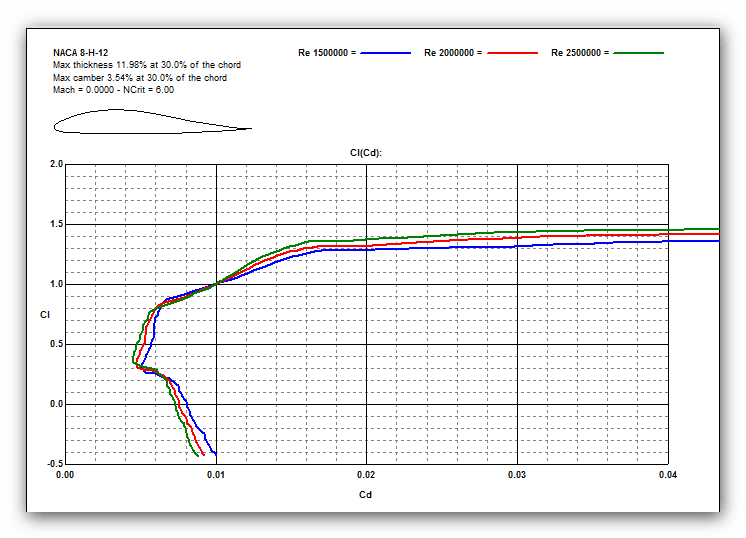
Task: Select the 'Re 1500000 =' legend label
Action: click(327, 52)
